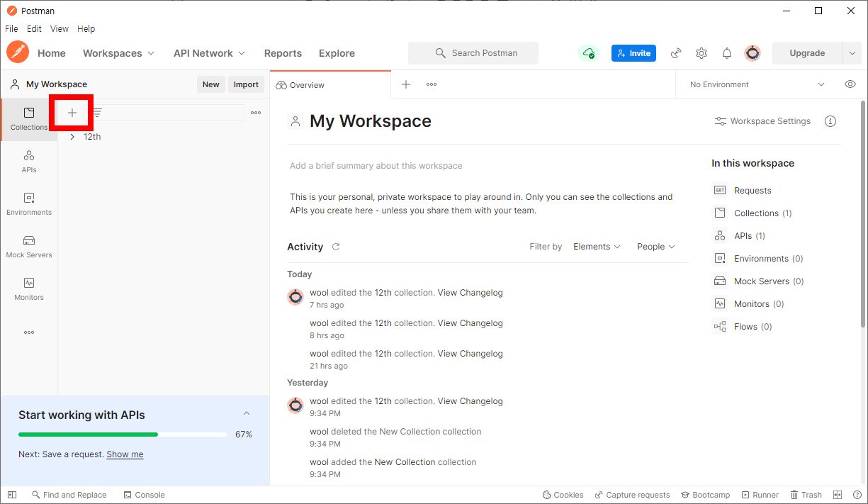Open No Environment selector dropdown
Screen dimensions: 868x504
757,84
